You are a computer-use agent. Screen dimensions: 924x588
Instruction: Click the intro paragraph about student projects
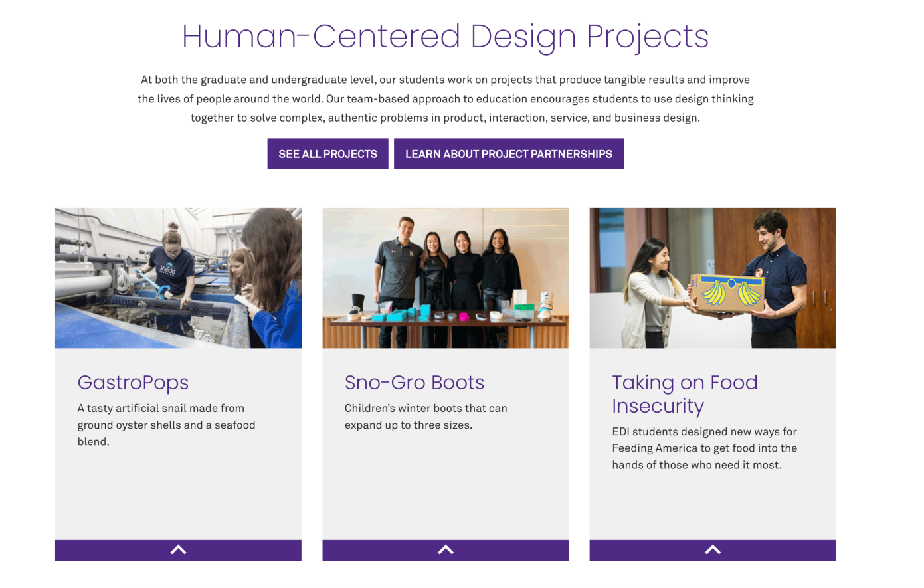(x=446, y=98)
